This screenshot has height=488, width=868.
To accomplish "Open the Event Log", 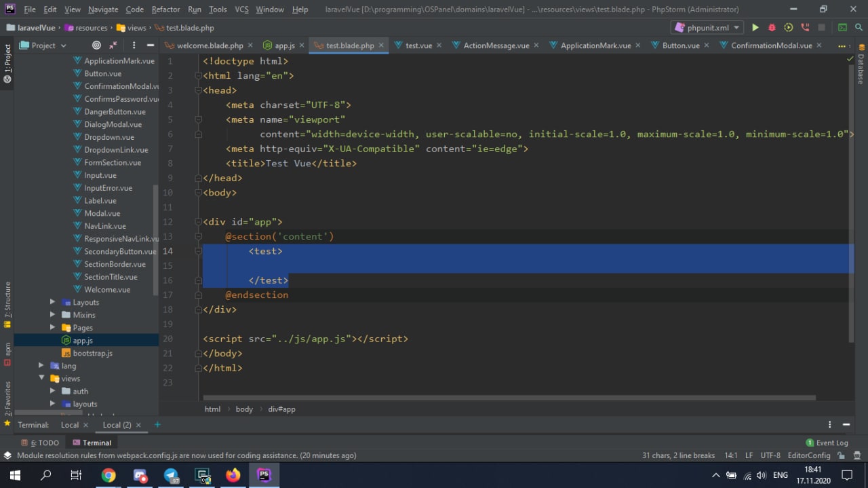I will [x=827, y=443].
